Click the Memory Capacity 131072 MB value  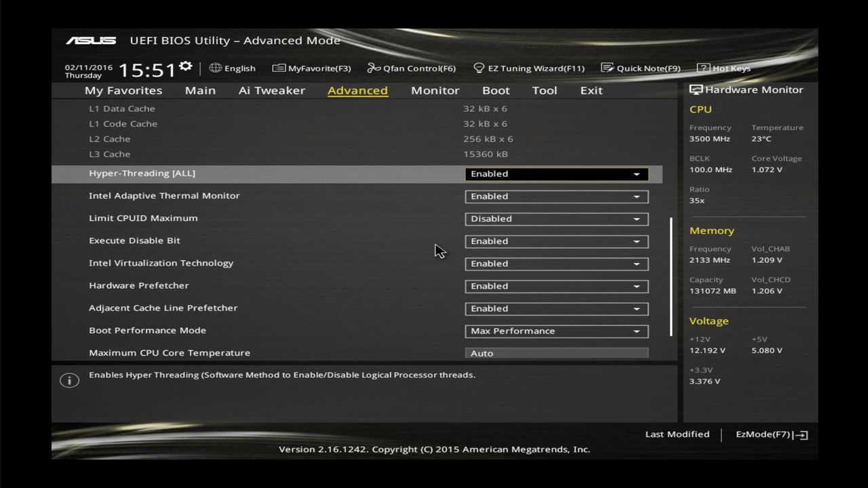[712, 291]
